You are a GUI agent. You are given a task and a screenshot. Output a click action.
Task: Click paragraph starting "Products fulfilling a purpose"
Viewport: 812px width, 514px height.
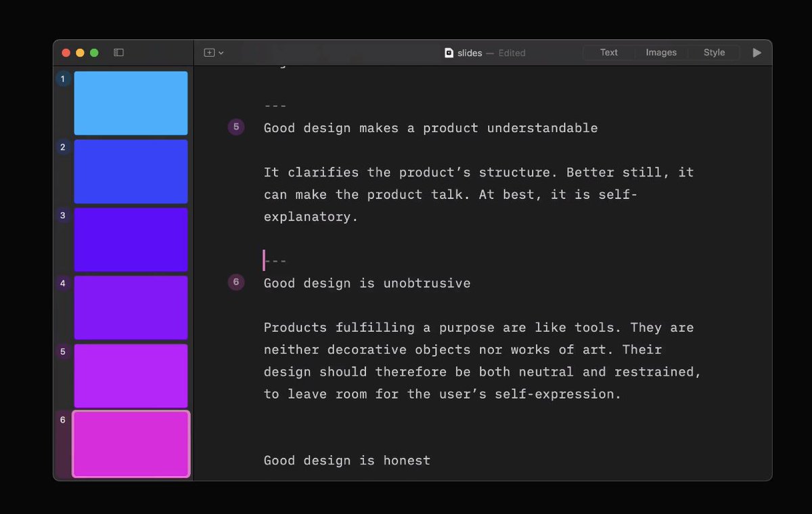click(482, 361)
